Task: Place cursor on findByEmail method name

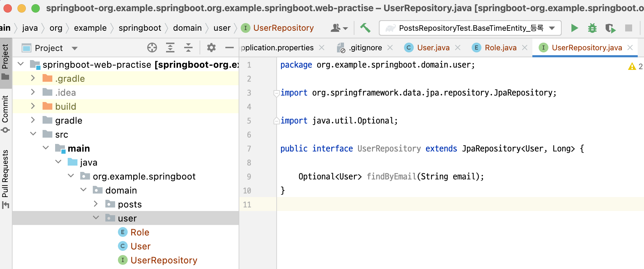Action: 391,176
